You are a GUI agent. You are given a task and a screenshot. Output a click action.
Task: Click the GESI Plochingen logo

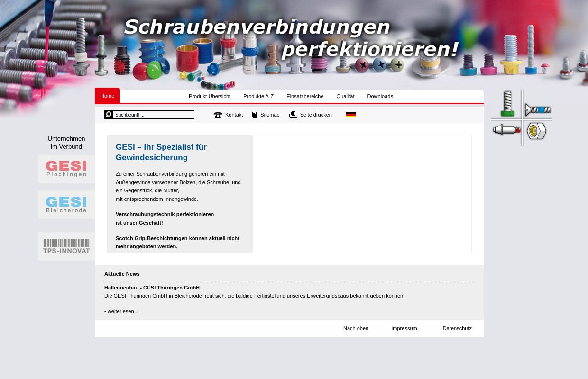66,169
